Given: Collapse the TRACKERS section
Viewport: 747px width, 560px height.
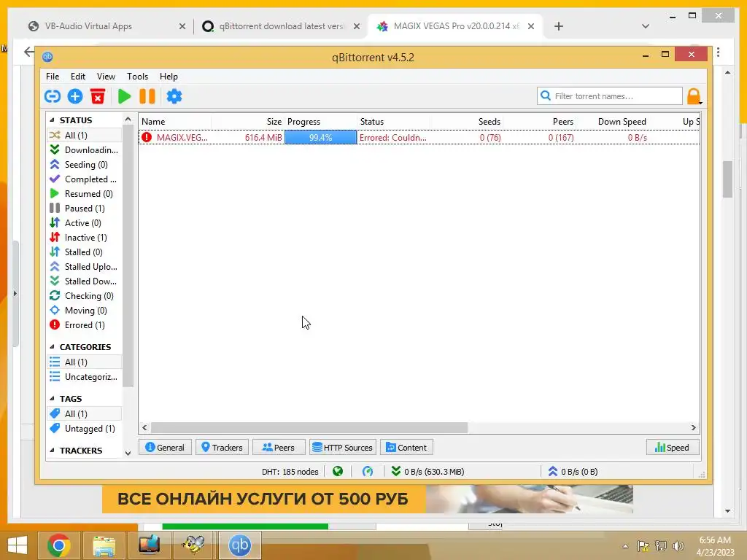Looking at the screenshot, I should (52, 451).
